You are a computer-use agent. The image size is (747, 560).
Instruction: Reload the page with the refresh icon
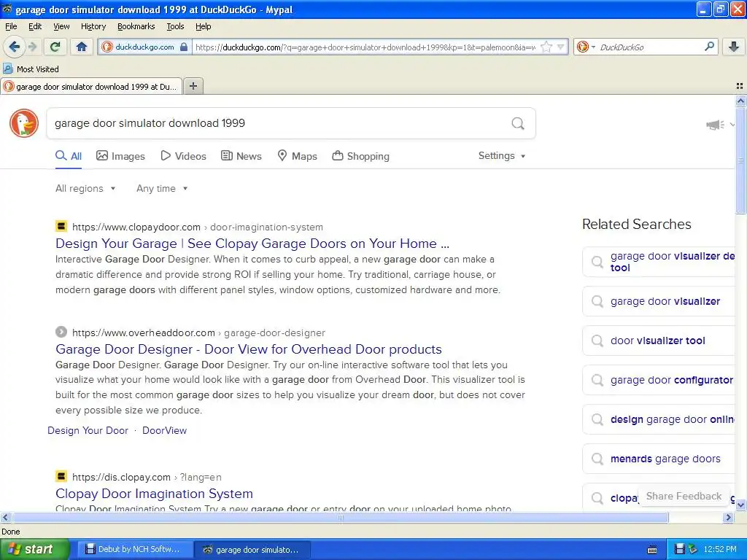pos(55,47)
